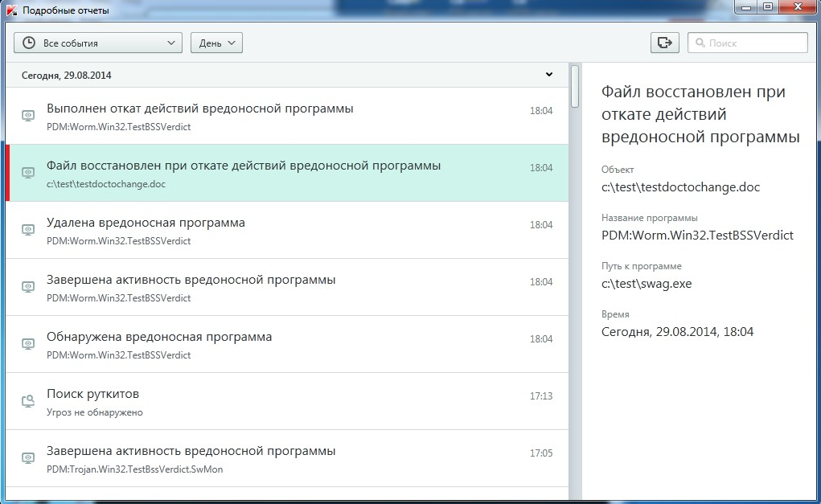Select 'Обнаружена вредоносная программа' event
Screen dimensions: 821x504
click(x=287, y=344)
